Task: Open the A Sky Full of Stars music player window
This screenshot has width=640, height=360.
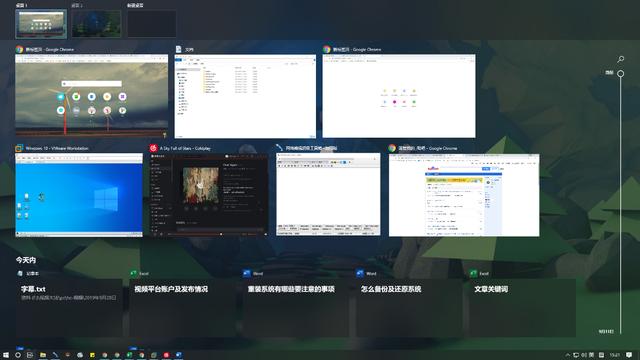Action: point(209,195)
